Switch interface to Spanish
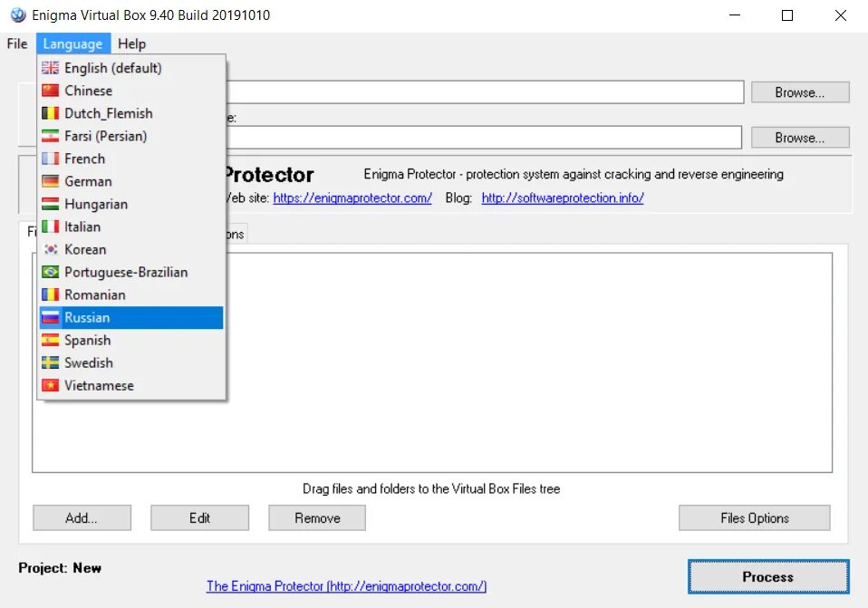Viewport: 868px width, 608px height. click(131, 340)
